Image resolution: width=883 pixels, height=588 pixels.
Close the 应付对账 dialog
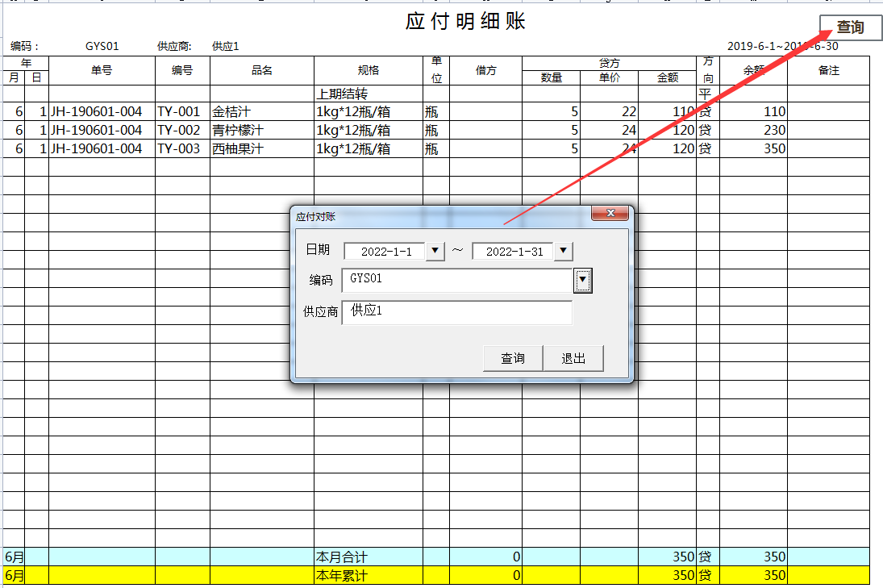[x=610, y=213]
